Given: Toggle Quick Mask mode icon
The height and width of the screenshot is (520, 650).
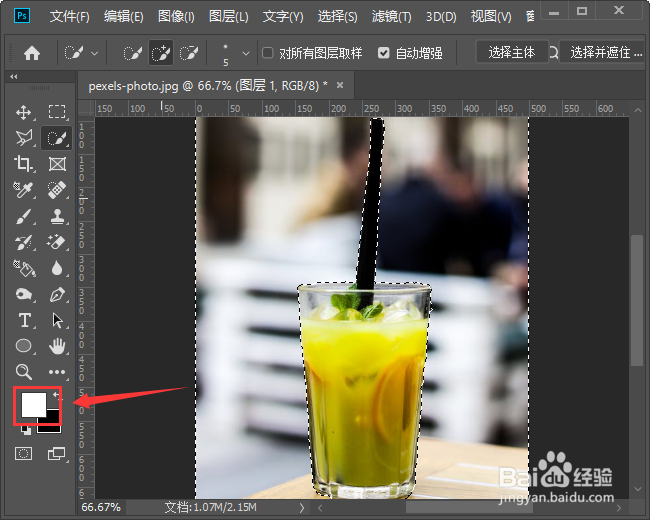Looking at the screenshot, I should pos(24,453).
